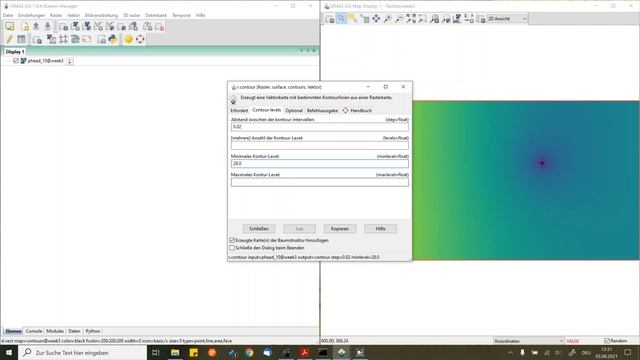Image resolution: width=640 pixels, height=360 pixels.
Task: Open the 2D Ansicht view dropdown
Action: click(507, 19)
